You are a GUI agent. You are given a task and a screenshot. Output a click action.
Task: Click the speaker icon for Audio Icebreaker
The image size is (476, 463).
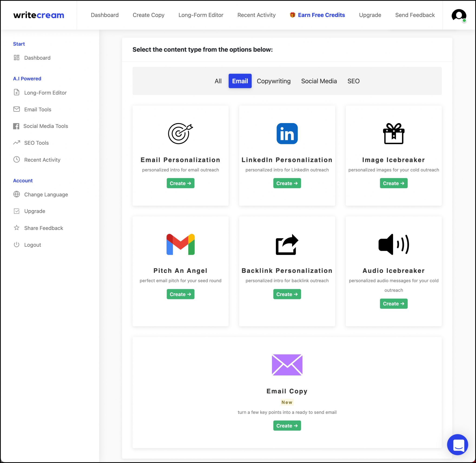(x=393, y=245)
